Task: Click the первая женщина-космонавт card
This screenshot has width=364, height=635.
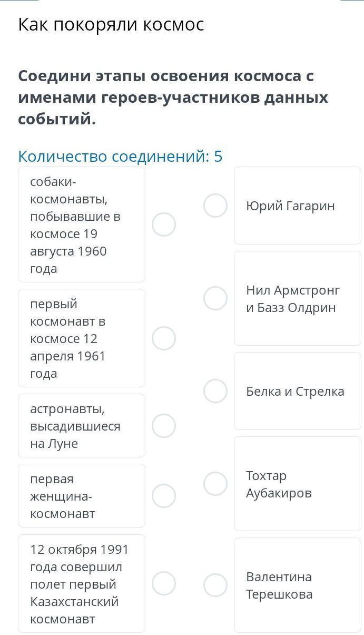Action: [x=82, y=496]
